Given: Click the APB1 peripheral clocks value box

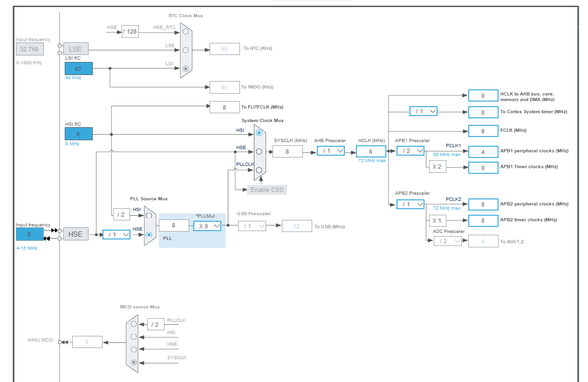Looking at the screenshot, I should tap(483, 151).
